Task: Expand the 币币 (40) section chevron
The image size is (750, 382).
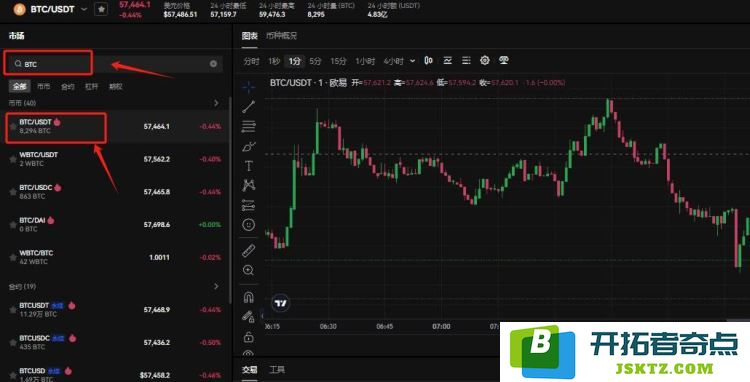Action: pyautogui.click(x=216, y=103)
